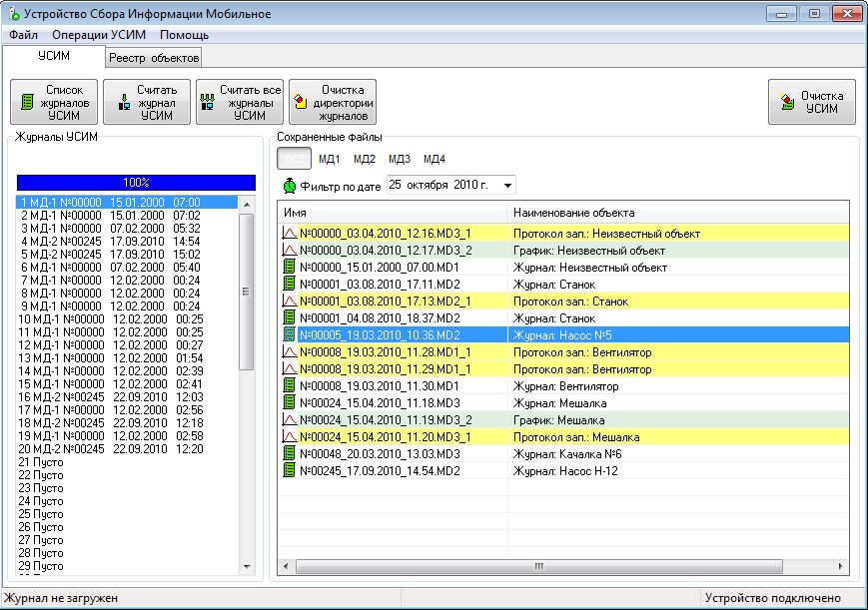The width and height of the screenshot is (868, 610).
Task: Click the horizontal scrollbar of saved files
Action: tap(538, 567)
